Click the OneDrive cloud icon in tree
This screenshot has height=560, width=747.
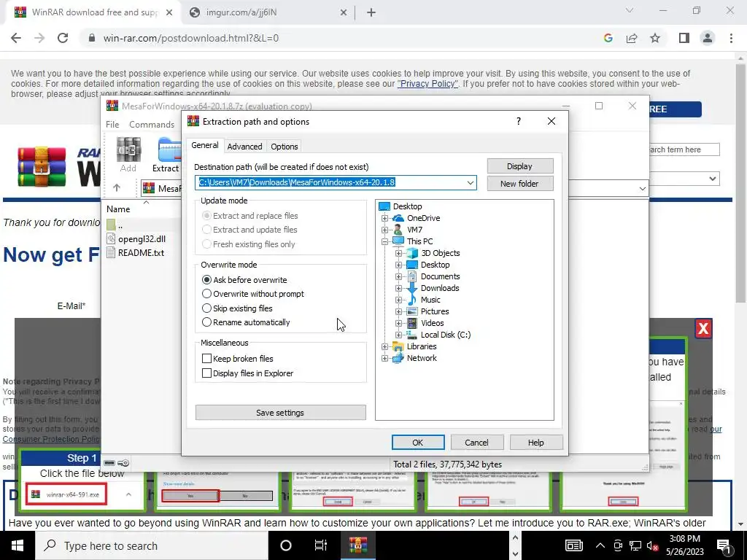(x=398, y=218)
